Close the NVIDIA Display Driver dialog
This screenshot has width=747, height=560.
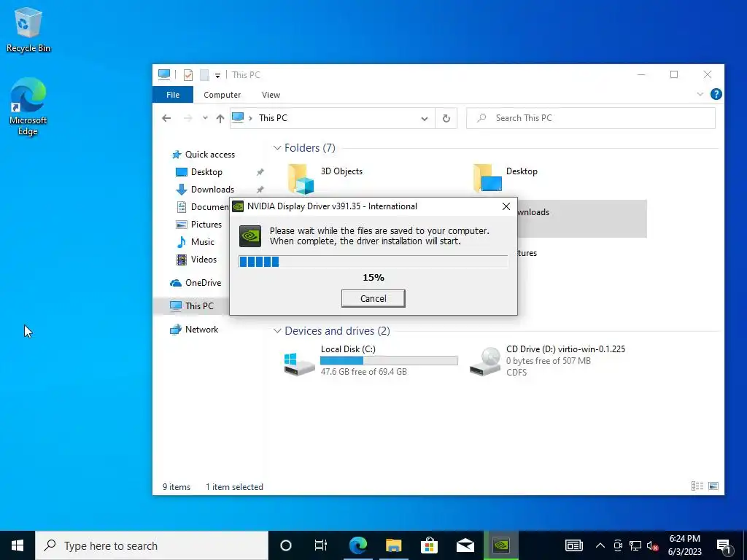pos(506,206)
